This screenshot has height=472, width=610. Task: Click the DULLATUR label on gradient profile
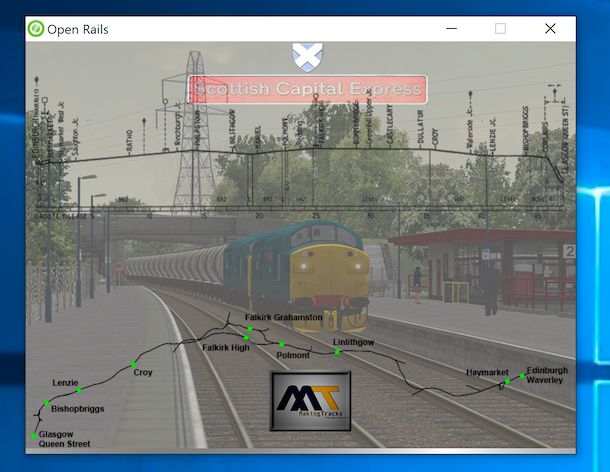tap(420, 130)
